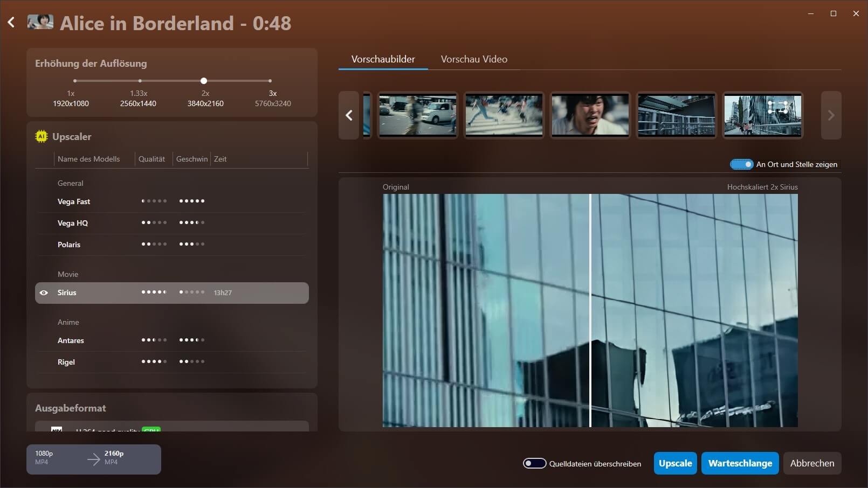Choose the Rigel anime model
The width and height of the screenshot is (868, 488).
tap(66, 362)
